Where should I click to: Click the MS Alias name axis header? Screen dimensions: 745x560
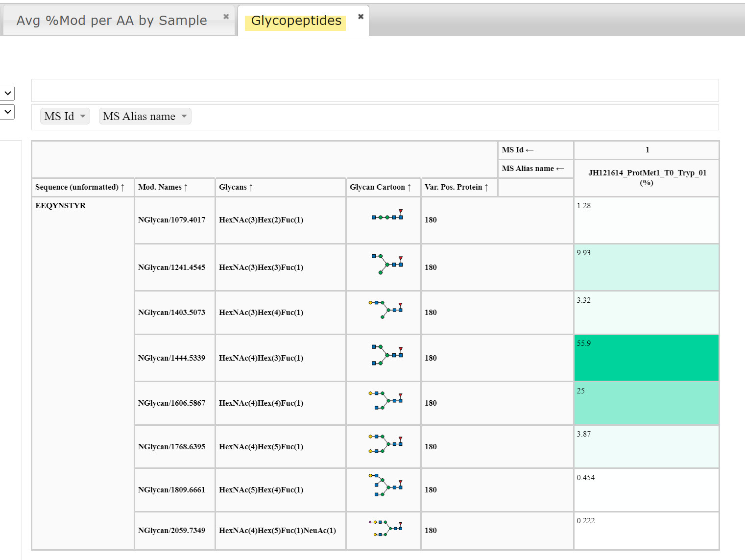coord(536,169)
